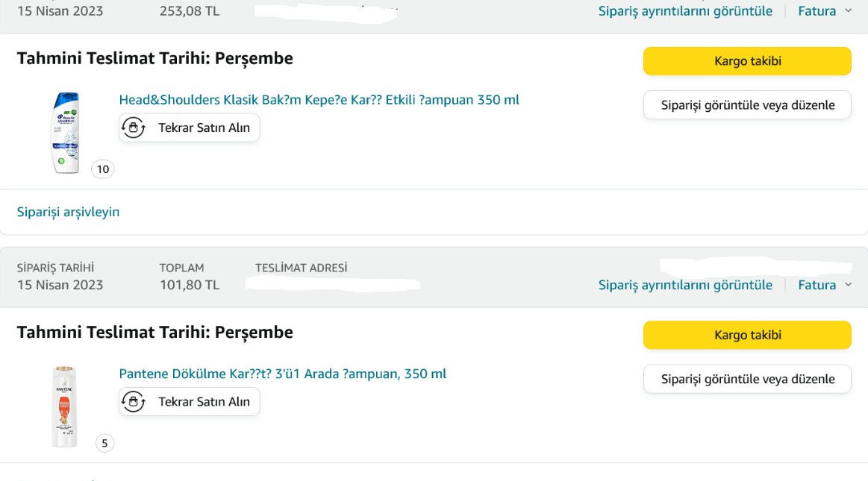The height and width of the screenshot is (481, 868).
Task: Click quantity badge 5 on Pantene
Action: coord(104,444)
